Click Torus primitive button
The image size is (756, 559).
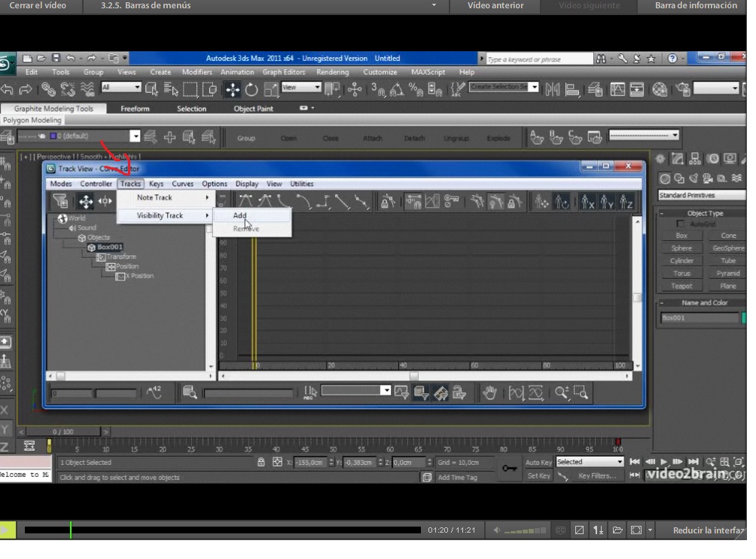681,273
